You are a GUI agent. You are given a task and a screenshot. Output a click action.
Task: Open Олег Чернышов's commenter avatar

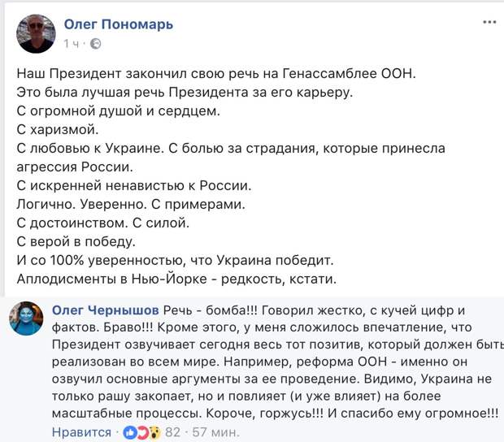point(26,318)
